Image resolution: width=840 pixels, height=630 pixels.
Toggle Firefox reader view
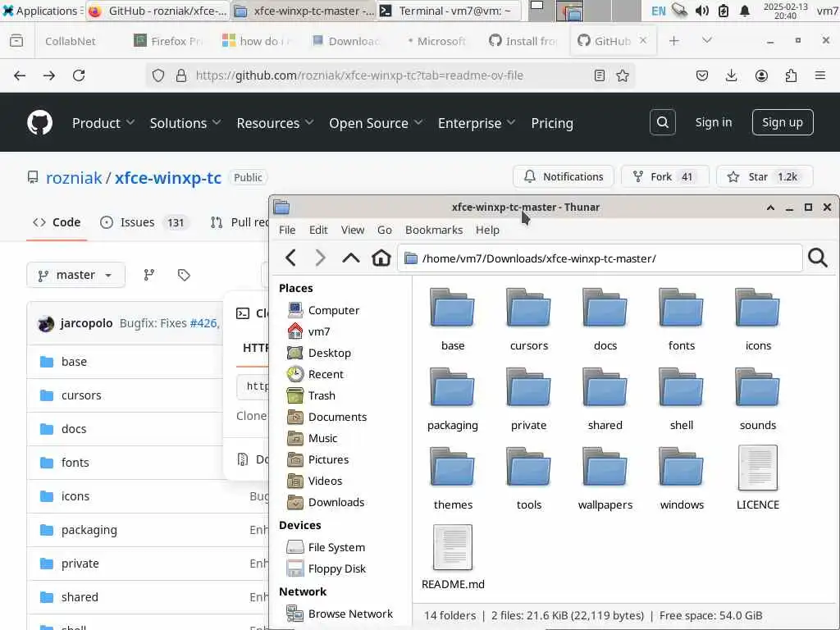pos(600,75)
